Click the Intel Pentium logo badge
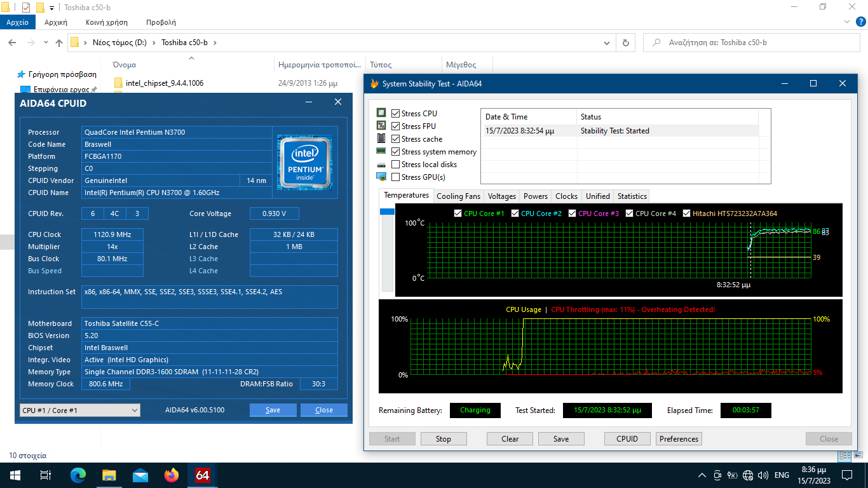 [x=306, y=162]
